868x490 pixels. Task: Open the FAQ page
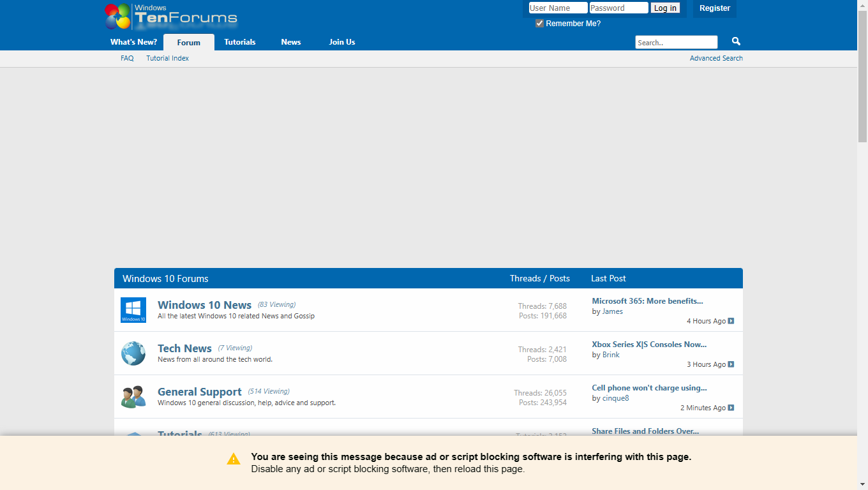pos(127,58)
